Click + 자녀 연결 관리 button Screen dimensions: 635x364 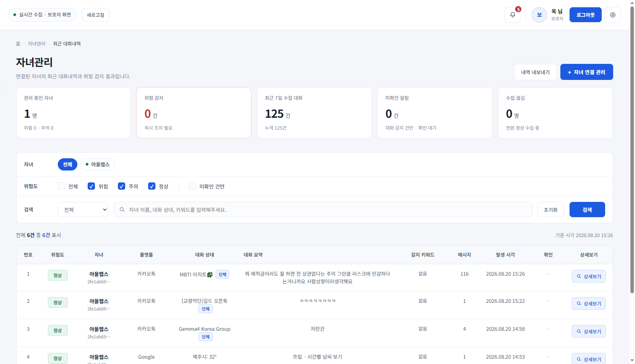tap(587, 72)
